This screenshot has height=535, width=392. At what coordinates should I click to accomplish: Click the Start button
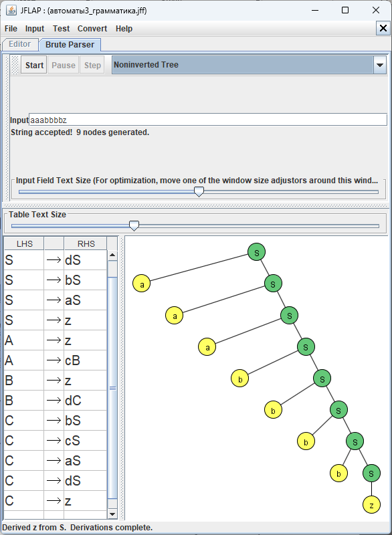[35, 65]
